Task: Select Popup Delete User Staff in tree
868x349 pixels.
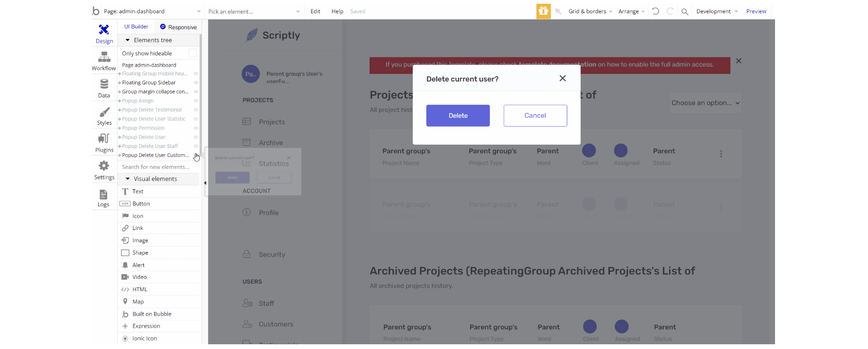Action: (150, 146)
